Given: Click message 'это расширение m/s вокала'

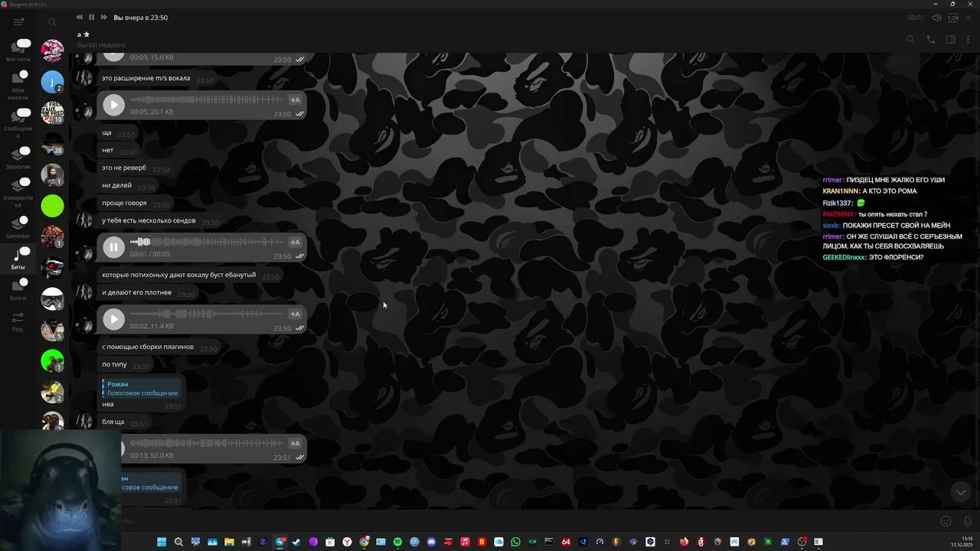Looking at the screenshot, I should (x=146, y=78).
